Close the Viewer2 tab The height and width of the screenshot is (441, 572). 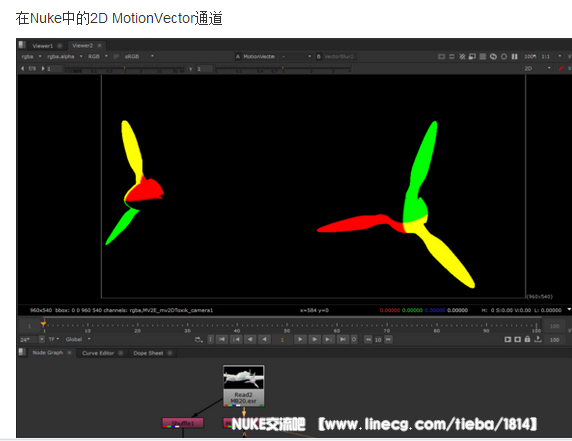pos(99,45)
